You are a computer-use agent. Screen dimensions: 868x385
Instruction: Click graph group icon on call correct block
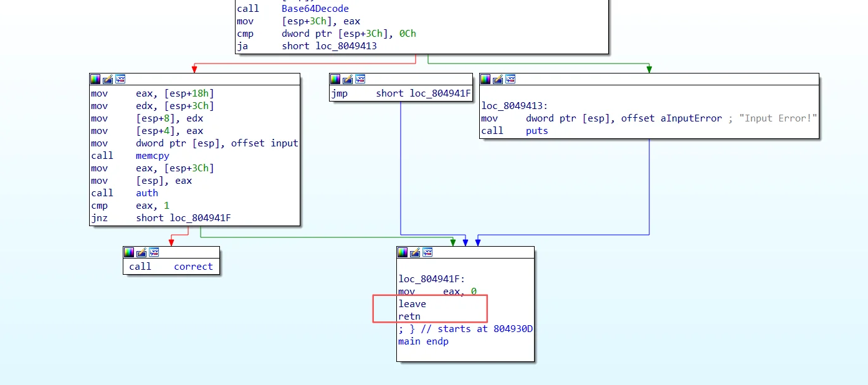pyautogui.click(x=154, y=252)
